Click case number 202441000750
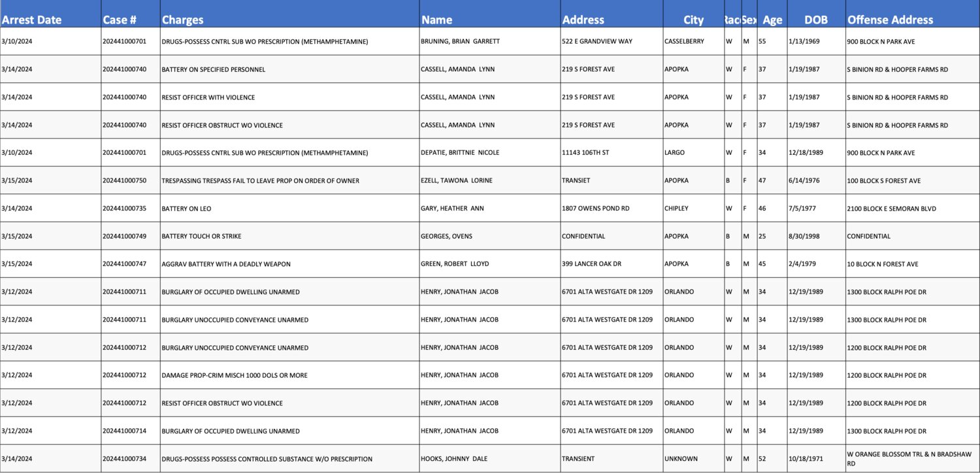 coord(124,180)
